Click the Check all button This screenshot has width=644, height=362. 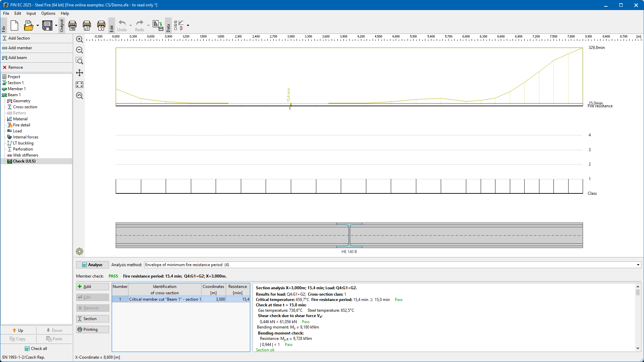click(x=36, y=349)
